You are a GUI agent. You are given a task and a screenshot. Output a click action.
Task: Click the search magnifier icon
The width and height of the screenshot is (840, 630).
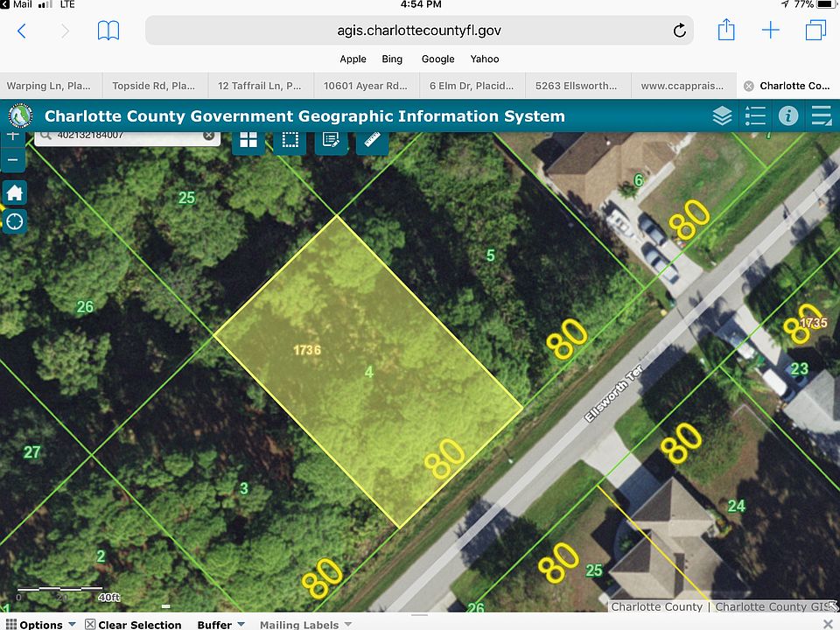point(46,135)
